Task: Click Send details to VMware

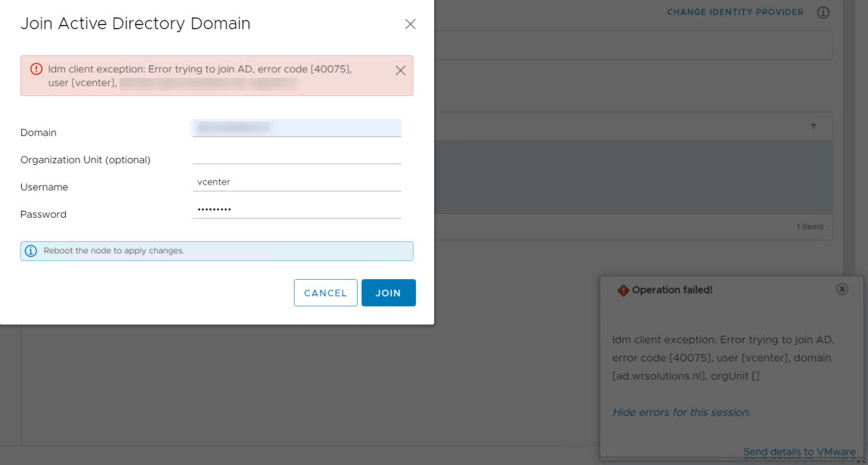Action: [798, 451]
